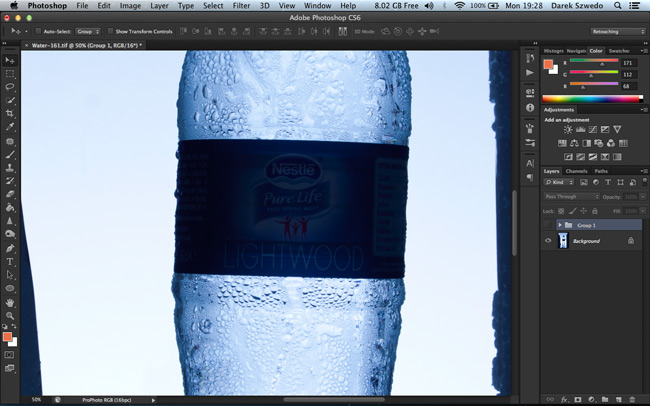Screen dimensions: 650x406
Task: Select the Paint Bucket tool
Action: click(x=10, y=207)
